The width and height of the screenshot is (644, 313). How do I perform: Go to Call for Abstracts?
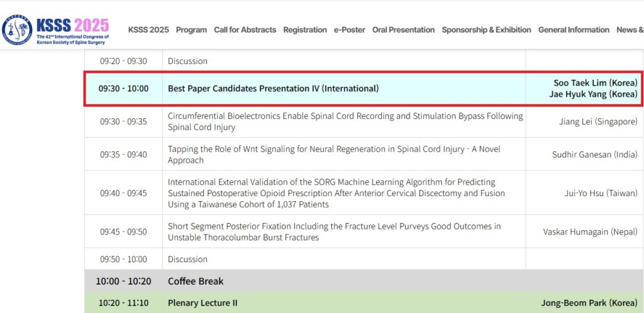click(245, 30)
